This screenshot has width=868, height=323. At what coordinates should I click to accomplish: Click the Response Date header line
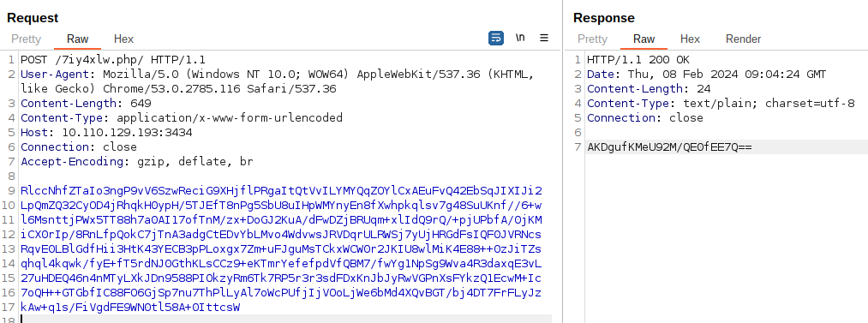(706, 75)
